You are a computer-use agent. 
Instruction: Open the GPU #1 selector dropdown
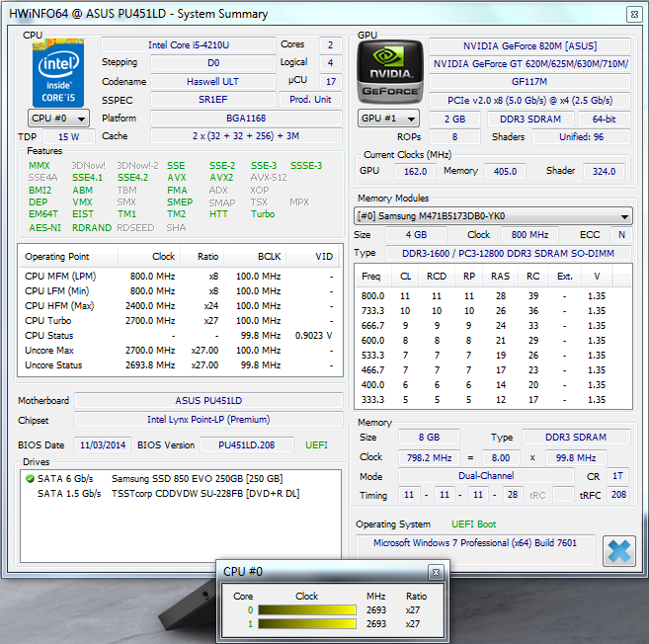click(388, 119)
